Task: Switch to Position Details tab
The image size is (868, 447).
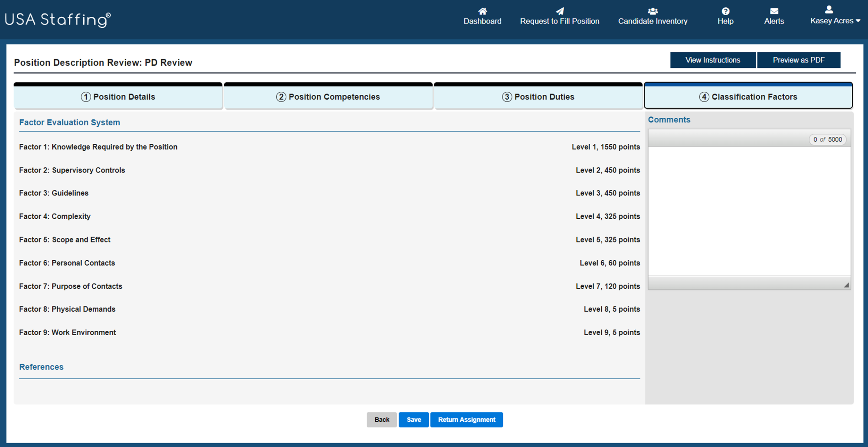Action: point(118,97)
